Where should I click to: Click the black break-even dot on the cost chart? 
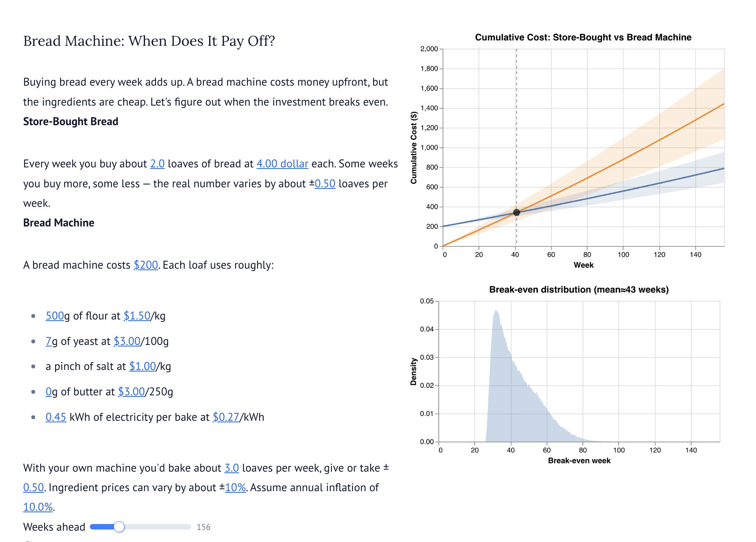pyautogui.click(x=516, y=213)
